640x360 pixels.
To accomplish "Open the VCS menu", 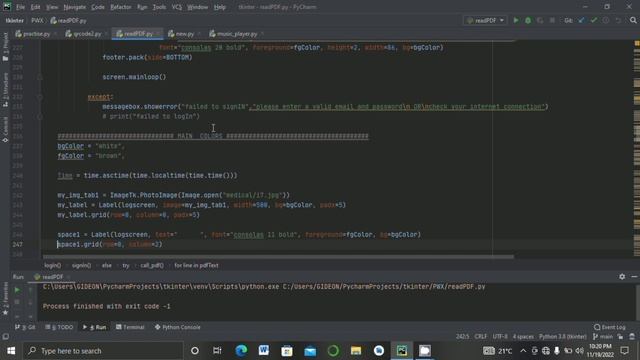I will (x=177, y=7).
